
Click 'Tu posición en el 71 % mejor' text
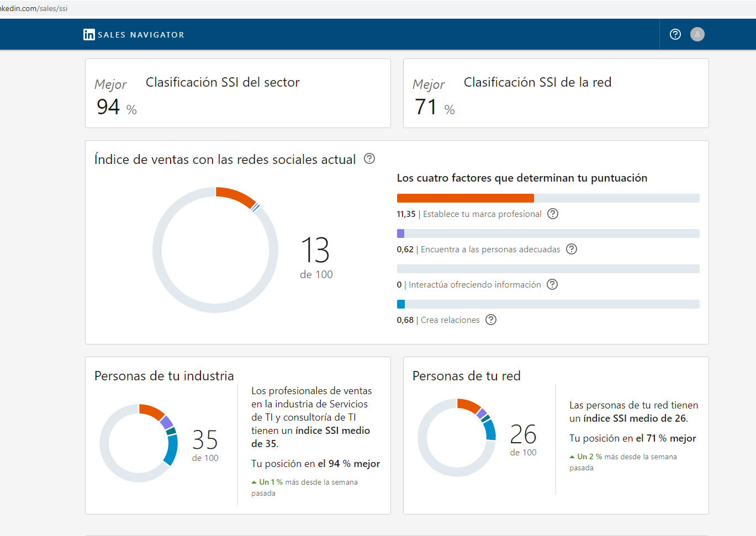(x=633, y=438)
